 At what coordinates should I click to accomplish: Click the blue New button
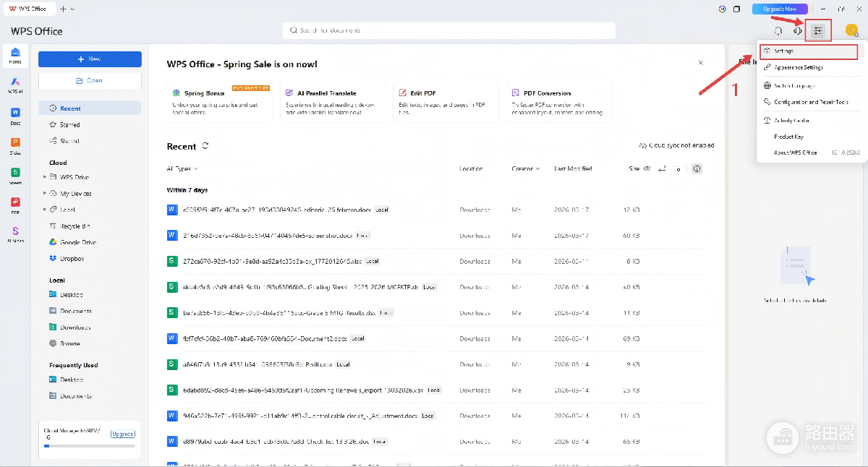pos(90,59)
